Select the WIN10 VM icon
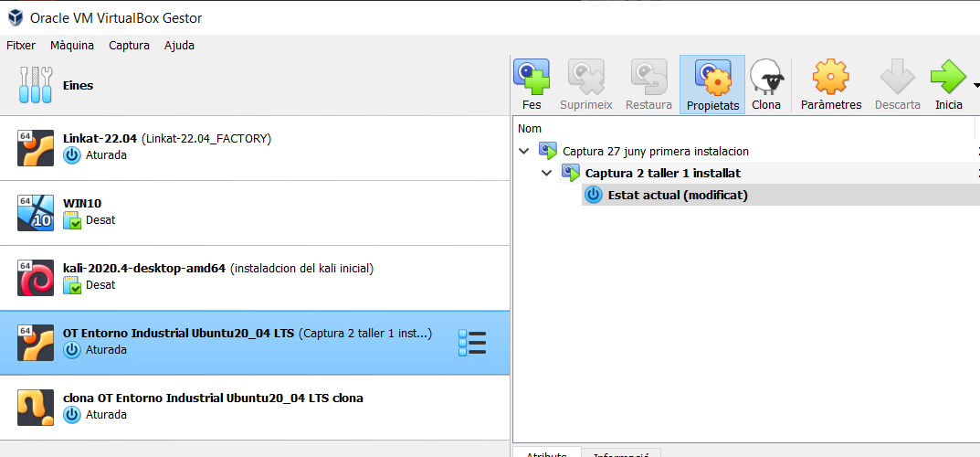Screen dimensions: 980x457 36,213
